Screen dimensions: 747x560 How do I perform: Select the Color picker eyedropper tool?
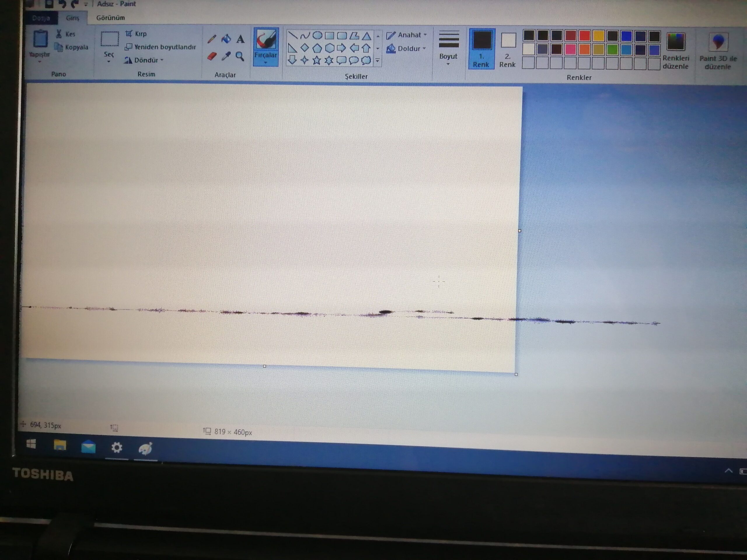pos(226,56)
